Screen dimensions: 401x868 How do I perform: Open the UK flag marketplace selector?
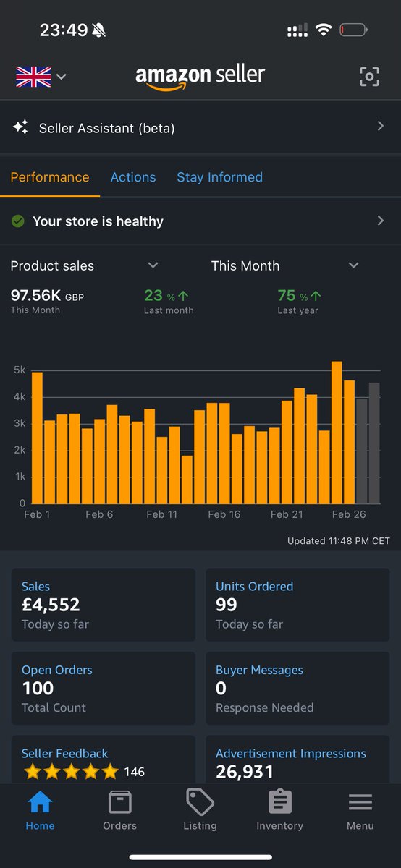pos(41,76)
